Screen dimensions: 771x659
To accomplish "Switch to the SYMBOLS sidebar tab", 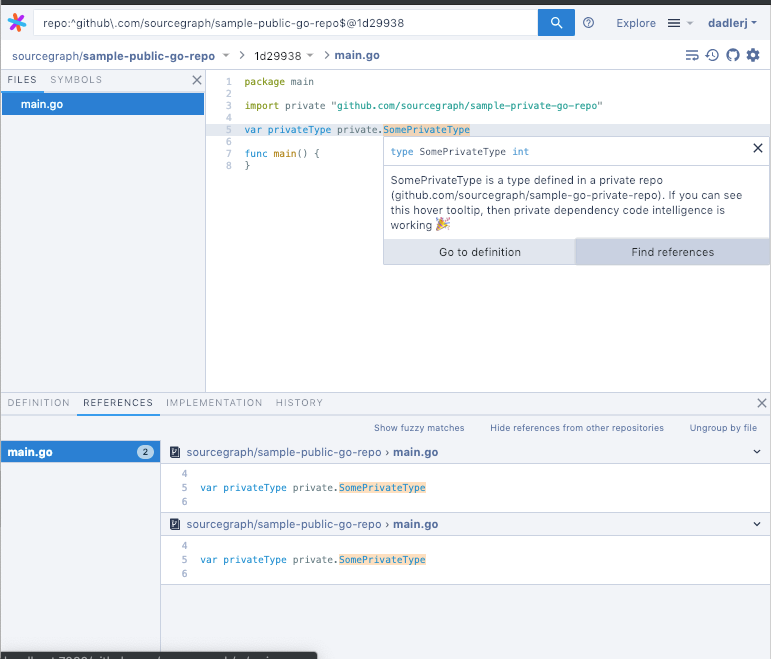I will [x=76, y=80].
